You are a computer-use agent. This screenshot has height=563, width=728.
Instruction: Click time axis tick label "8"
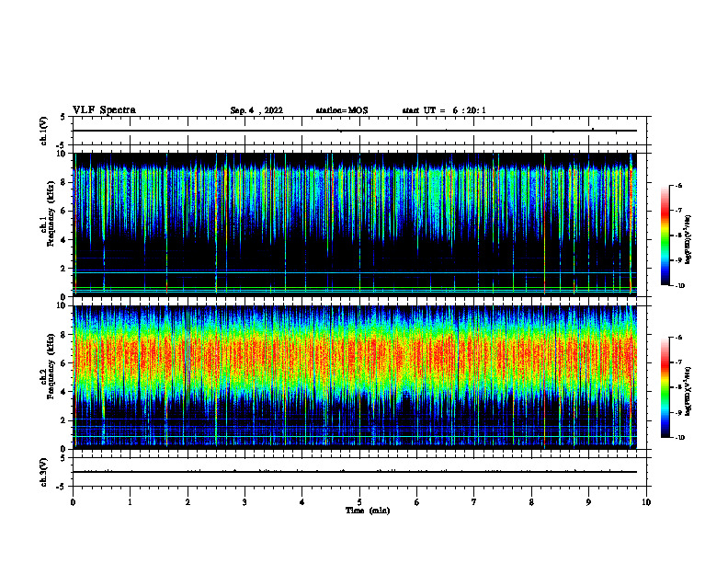[531, 502]
